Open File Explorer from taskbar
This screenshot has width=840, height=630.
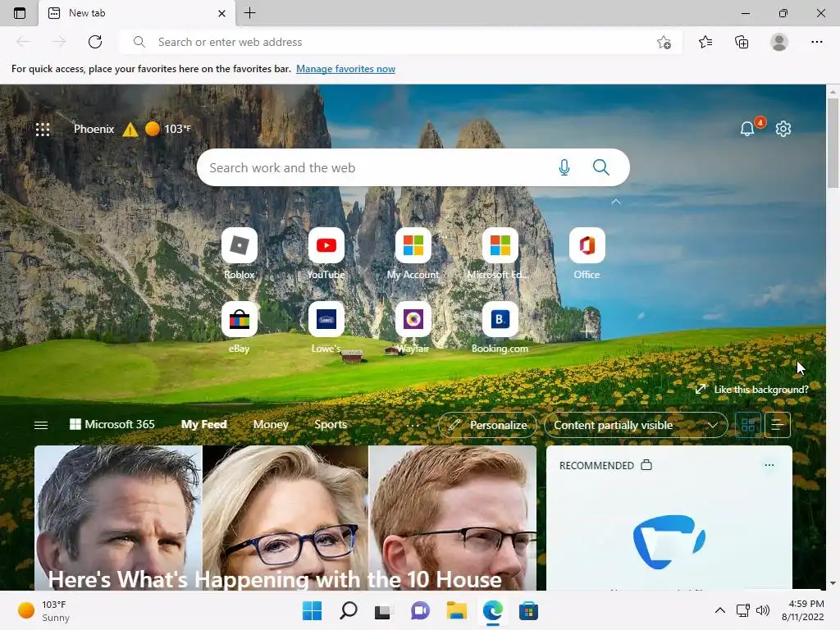[456, 610]
